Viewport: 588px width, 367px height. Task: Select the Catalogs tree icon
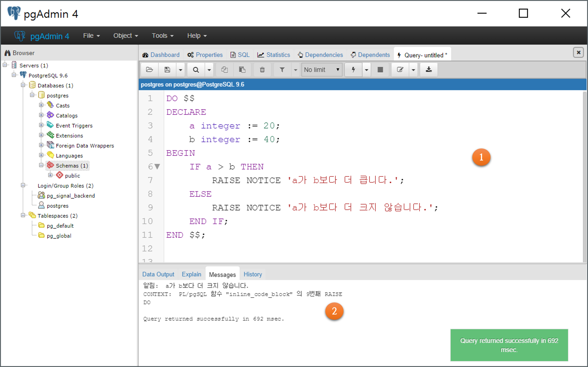[x=50, y=115]
